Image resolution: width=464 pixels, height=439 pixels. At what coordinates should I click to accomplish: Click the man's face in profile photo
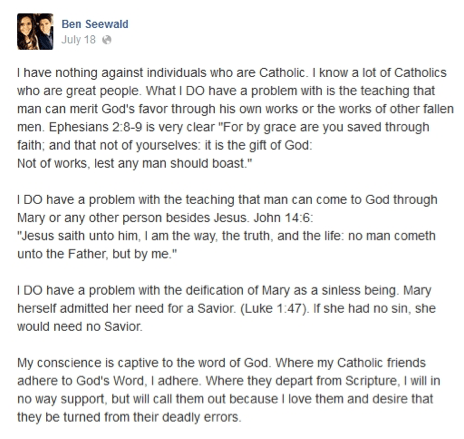pos(44,24)
